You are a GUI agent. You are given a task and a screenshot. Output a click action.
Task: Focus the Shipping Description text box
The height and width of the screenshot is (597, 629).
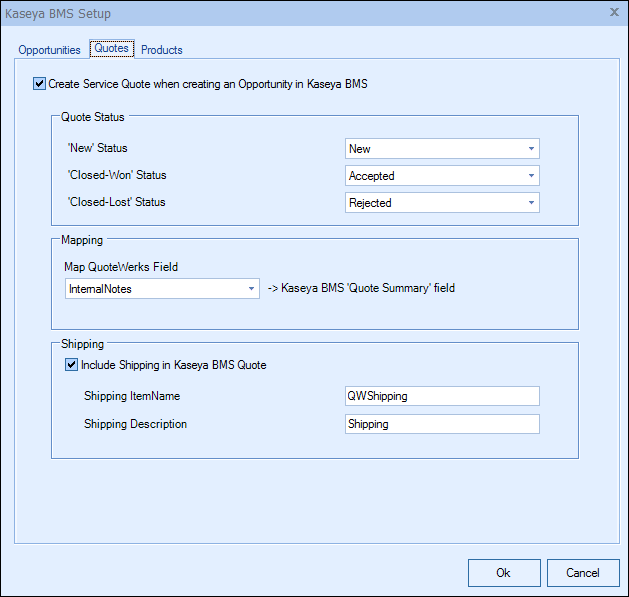click(441, 424)
